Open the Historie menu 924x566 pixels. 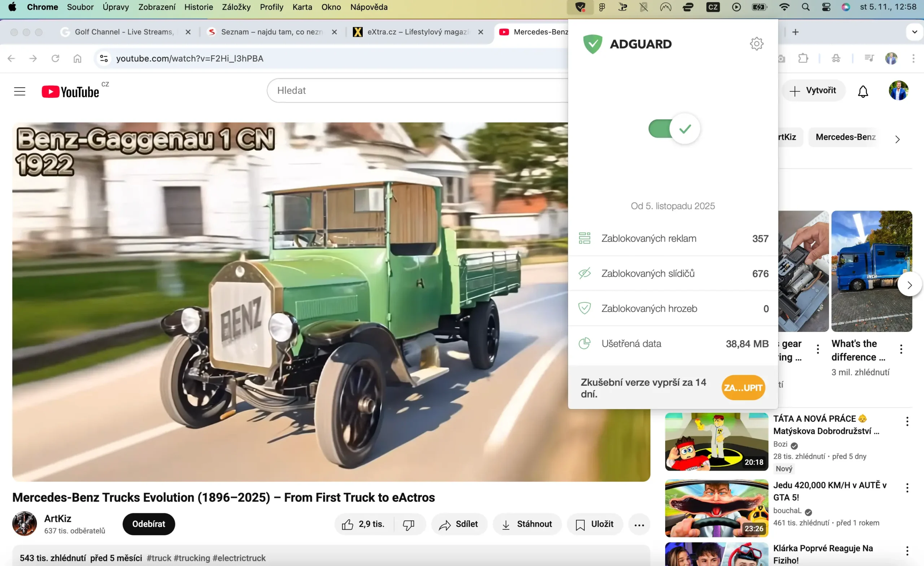(199, 7)
